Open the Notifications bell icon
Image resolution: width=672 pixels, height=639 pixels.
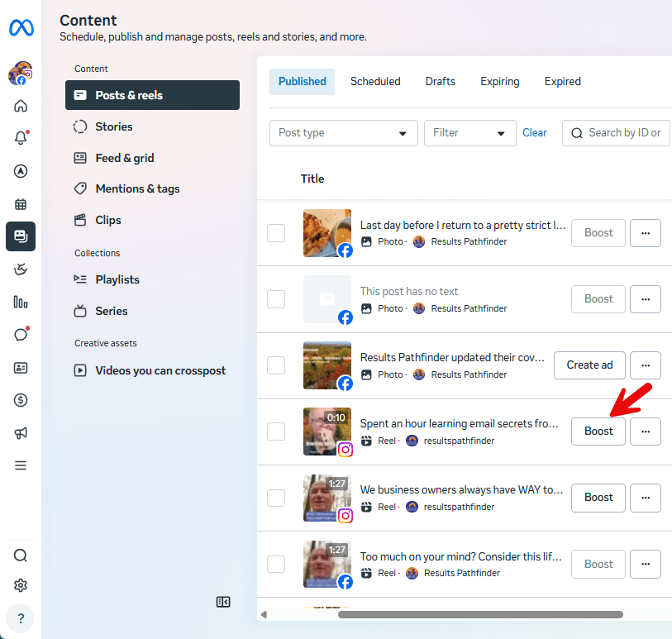click(x=21, y=138)
